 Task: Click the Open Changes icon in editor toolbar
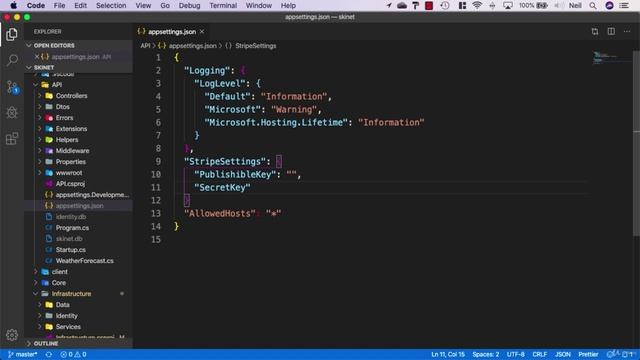click(x=595, y=31)
